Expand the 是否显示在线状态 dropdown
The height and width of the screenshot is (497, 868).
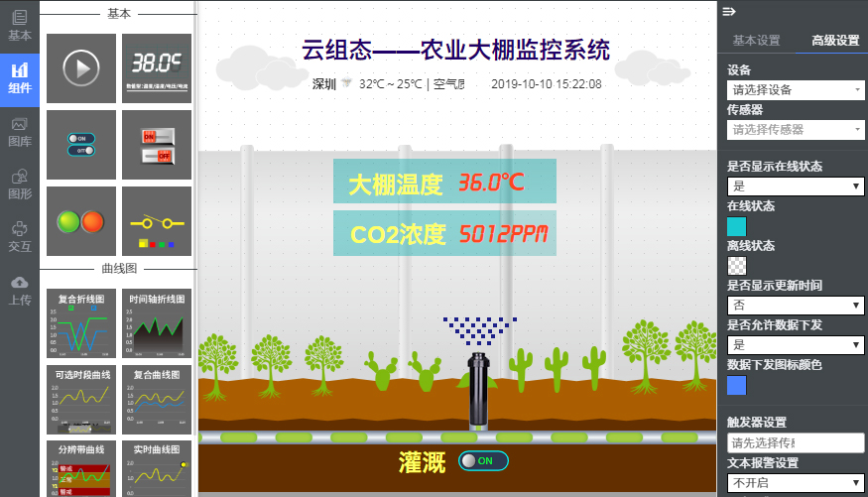tap(796, 186)
